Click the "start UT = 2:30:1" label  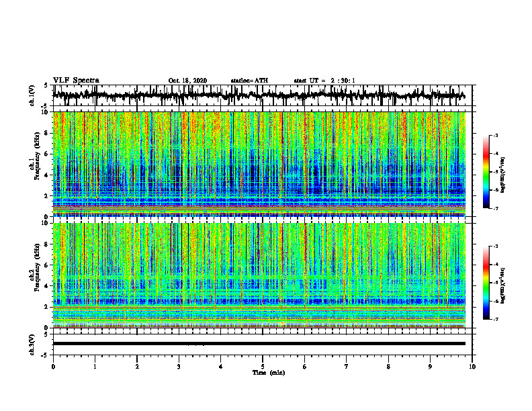click(x=324, y=81)
